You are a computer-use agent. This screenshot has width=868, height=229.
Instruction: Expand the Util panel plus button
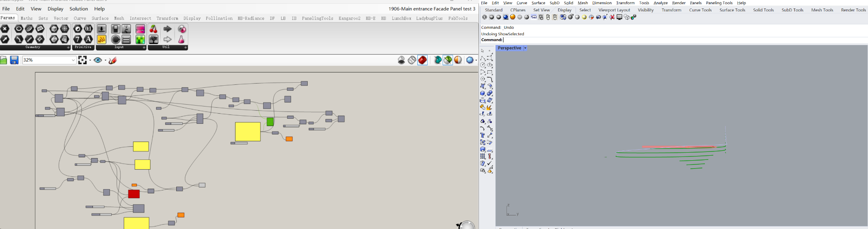pyautogui.click(x=186, y=47)
